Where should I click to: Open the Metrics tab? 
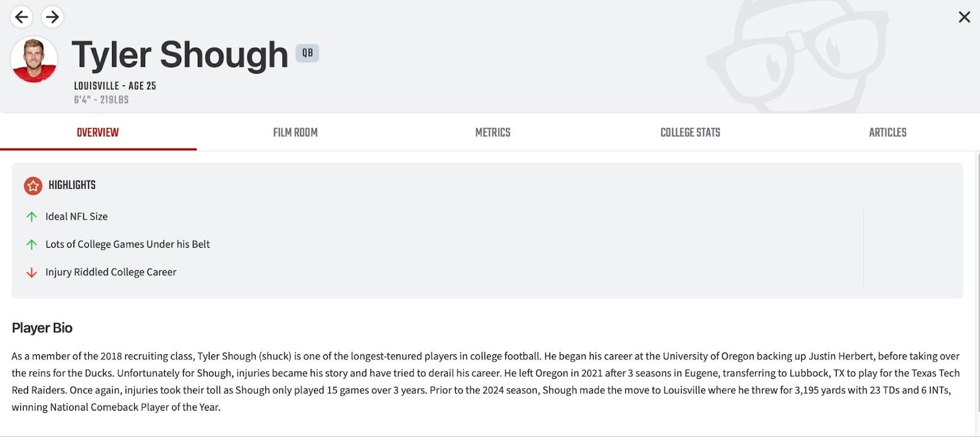pyautogui.click(x=493, y=132)
